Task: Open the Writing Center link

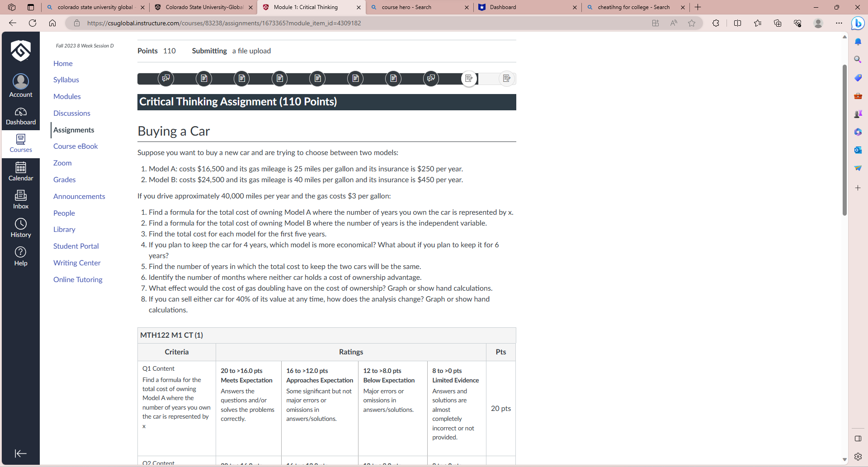Action: point(76,263)
